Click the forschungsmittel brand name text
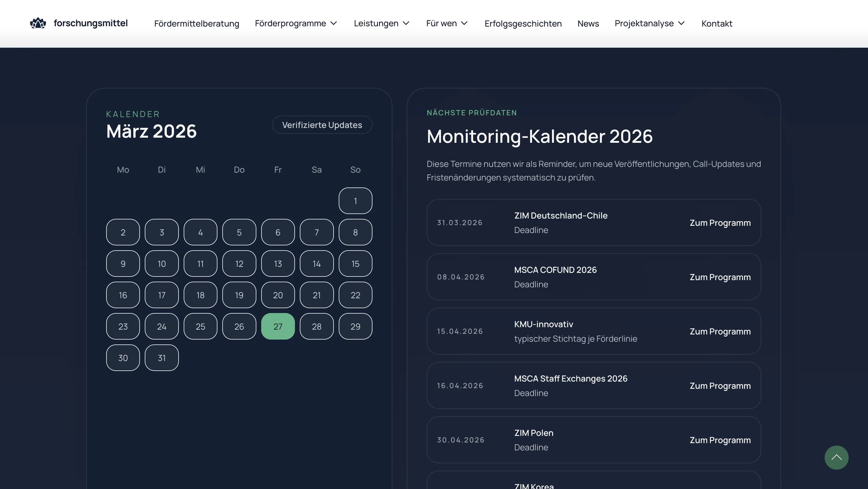This screenshot has width=868, height=489. (91, 23)
